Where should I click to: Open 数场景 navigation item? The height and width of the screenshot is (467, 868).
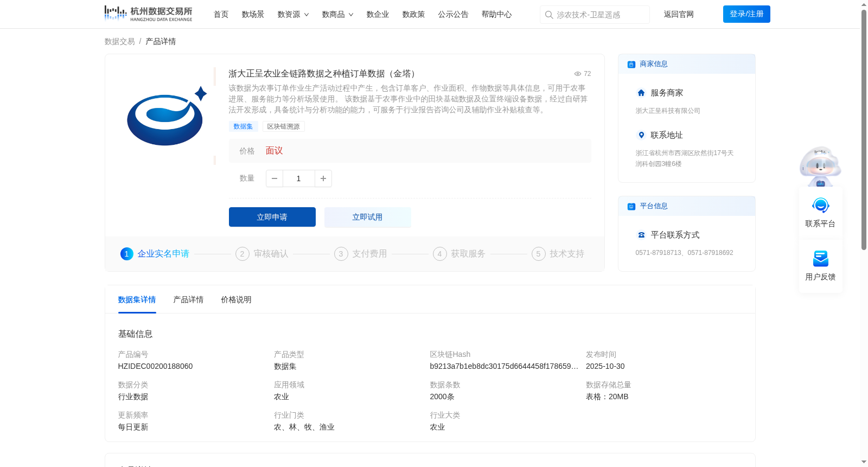(253, 15)
